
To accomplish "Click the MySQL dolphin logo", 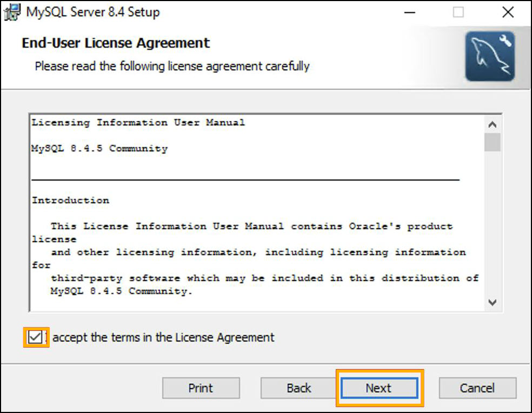I will click(x=490, y=56).
